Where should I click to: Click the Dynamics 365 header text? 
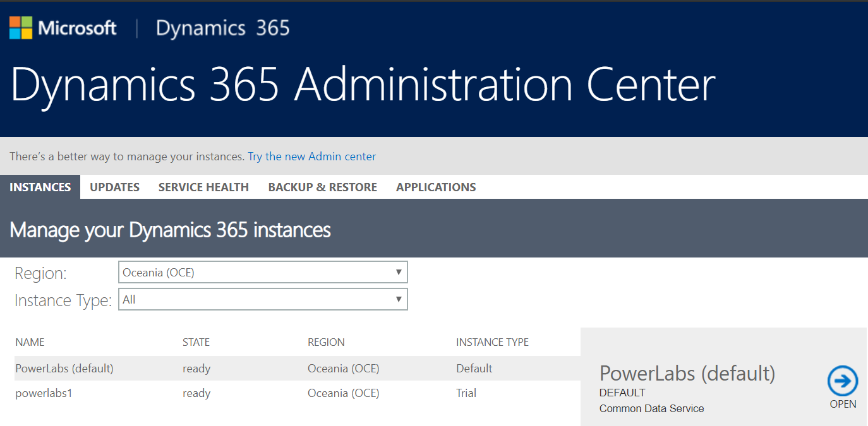coord(222,28)
